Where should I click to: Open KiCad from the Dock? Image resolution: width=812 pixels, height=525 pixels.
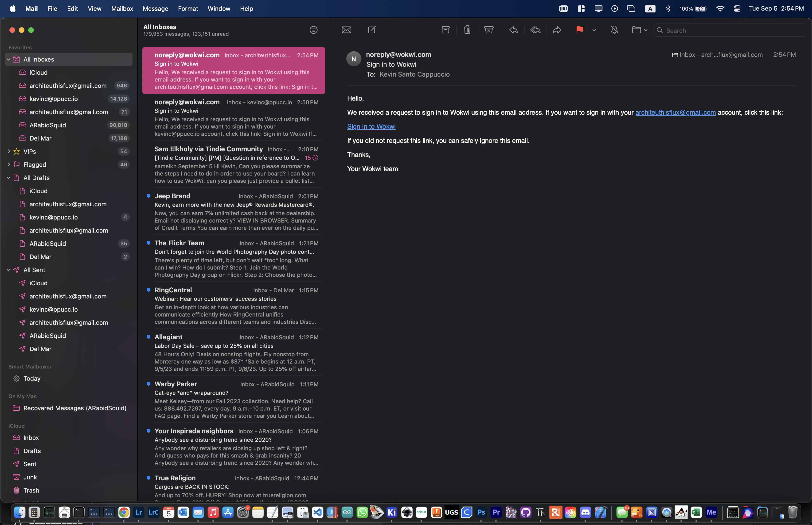tap(392, 512)
